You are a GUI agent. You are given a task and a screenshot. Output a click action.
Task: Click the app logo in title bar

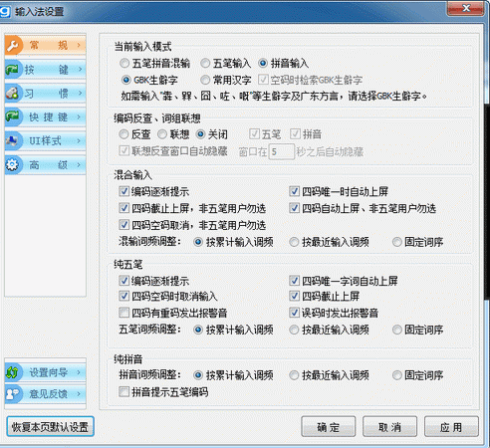(x=5, y=11)
